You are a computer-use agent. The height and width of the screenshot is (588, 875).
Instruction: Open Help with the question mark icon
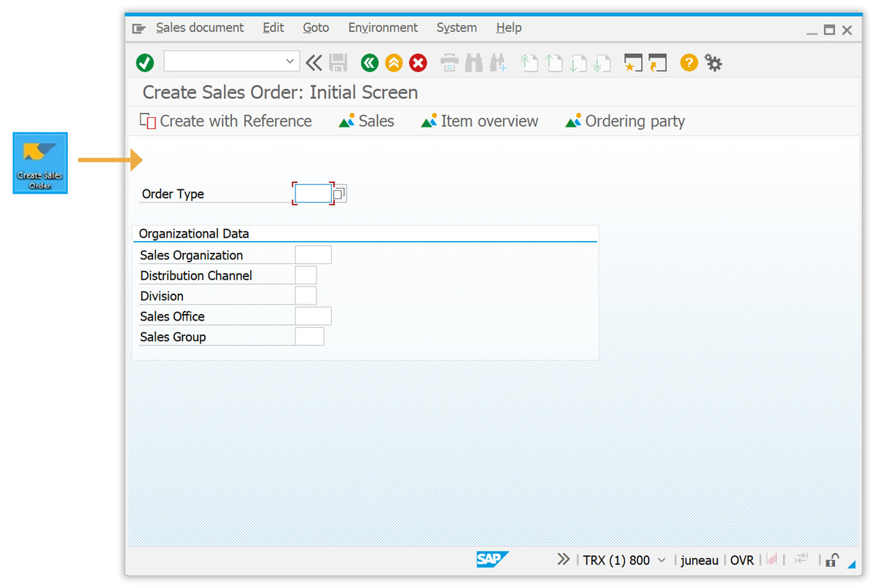pyautogui.click(x=689, y=63)
